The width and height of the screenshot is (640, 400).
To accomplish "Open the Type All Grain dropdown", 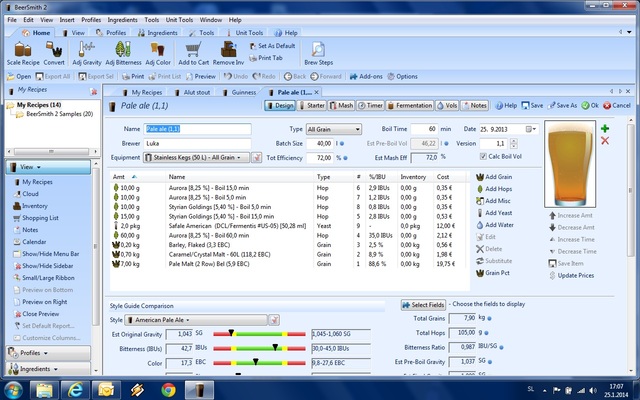I will tap(333, 129).
